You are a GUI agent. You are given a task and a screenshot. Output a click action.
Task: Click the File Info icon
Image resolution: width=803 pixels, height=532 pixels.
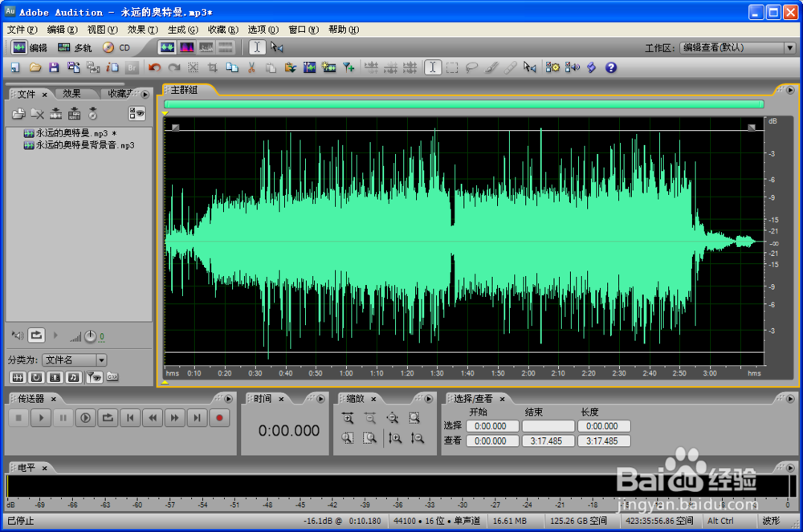tap(112, 67)
